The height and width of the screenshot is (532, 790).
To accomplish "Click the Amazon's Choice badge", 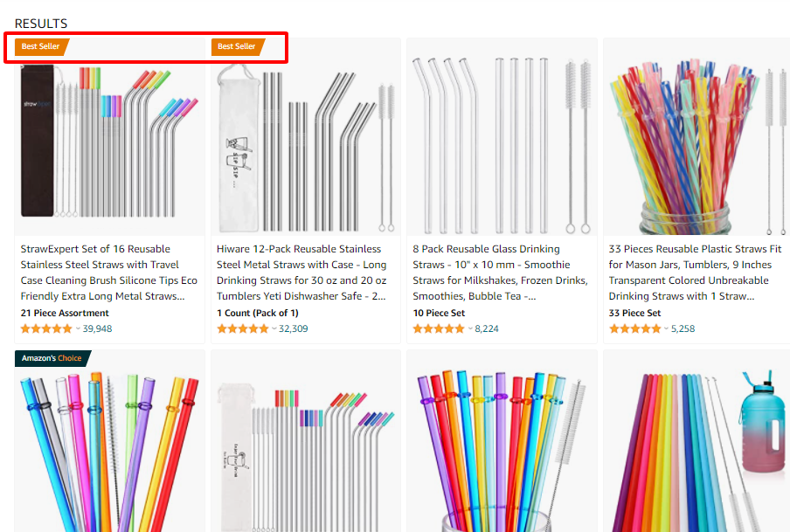I will 52,358.
